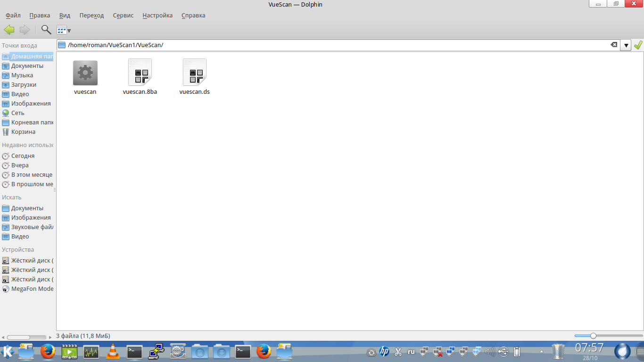Launch the video player with green clapperboard icon
644x362 pixels.
69,352
